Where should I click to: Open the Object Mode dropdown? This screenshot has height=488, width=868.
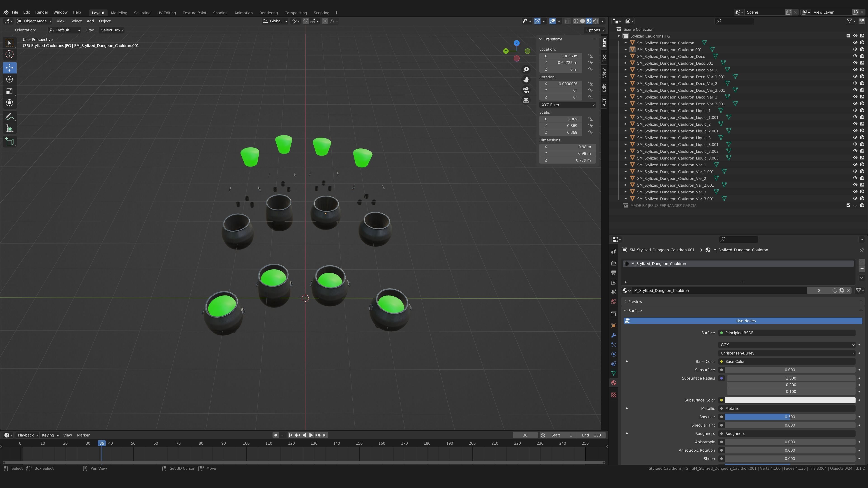click(35, 21)
